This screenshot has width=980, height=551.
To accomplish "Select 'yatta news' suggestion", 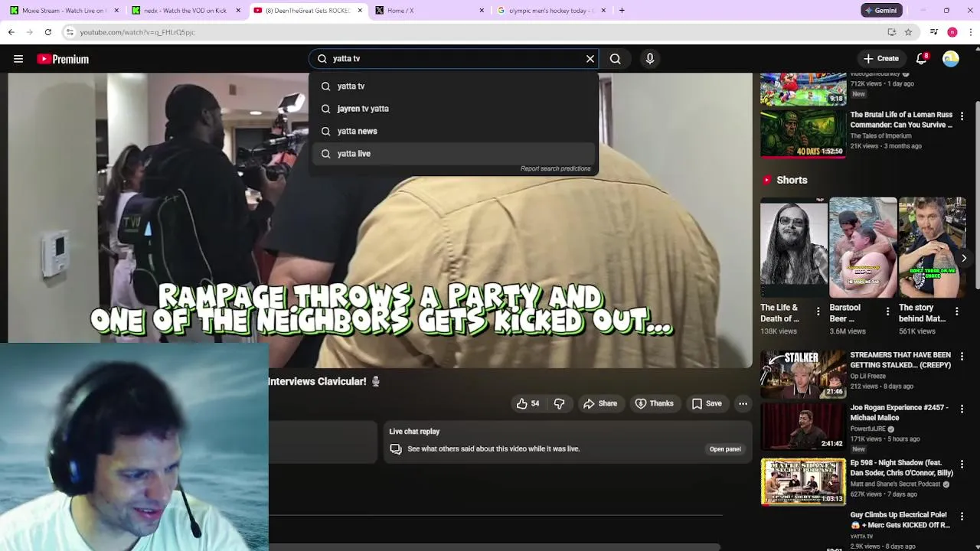I will point(453,131).
